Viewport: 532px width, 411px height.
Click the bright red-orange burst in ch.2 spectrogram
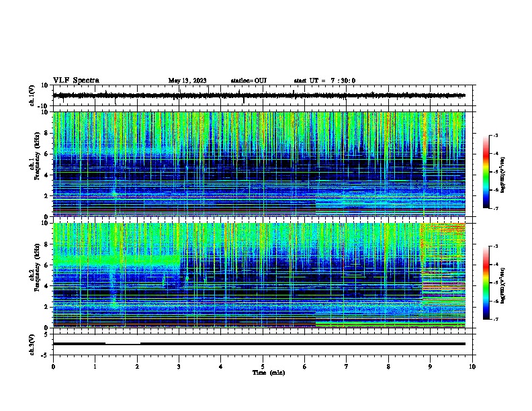click(x=443, y=265)
